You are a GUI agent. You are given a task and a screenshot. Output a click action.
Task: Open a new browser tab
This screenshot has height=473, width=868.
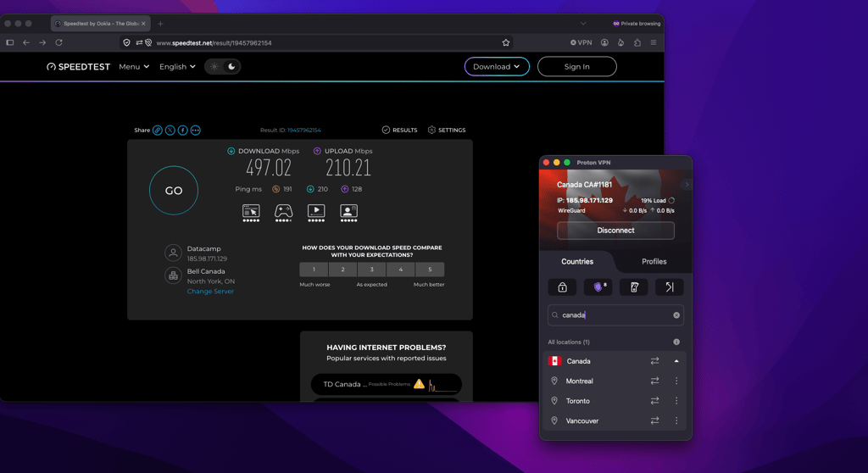(160, 24)
